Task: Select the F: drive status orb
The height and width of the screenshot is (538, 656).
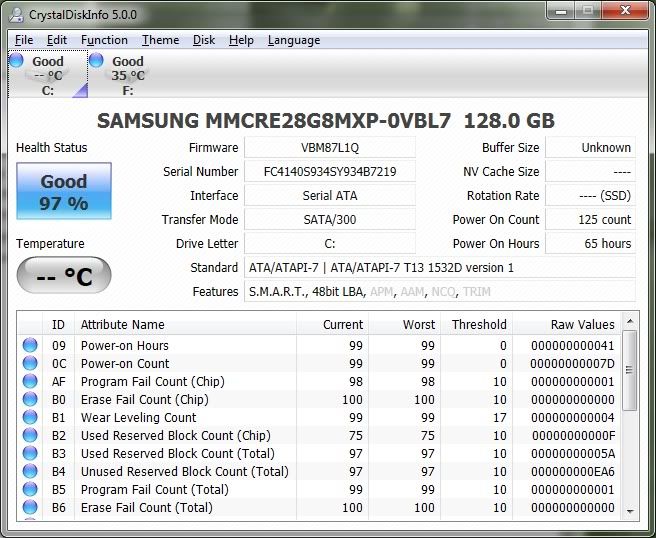Action: point(97,61)
